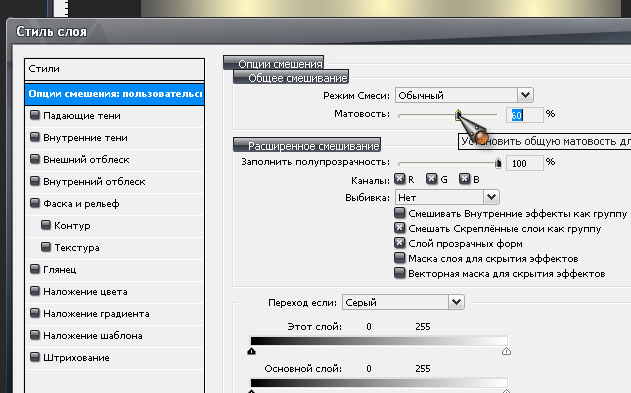631x393 pixels.
Task: Check Смешивать Внутренние эффекты как группу
Action: (400, 213)
